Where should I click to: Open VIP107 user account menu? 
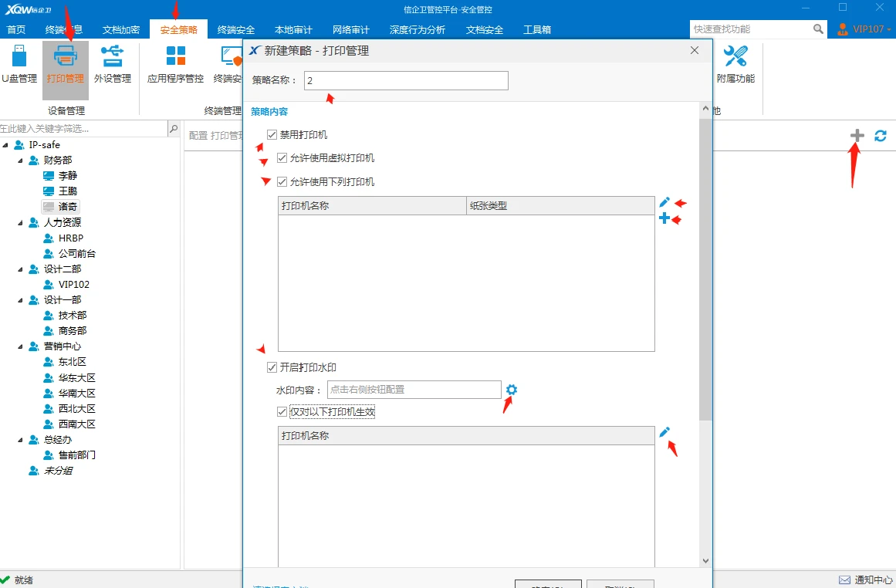point(864,29)
